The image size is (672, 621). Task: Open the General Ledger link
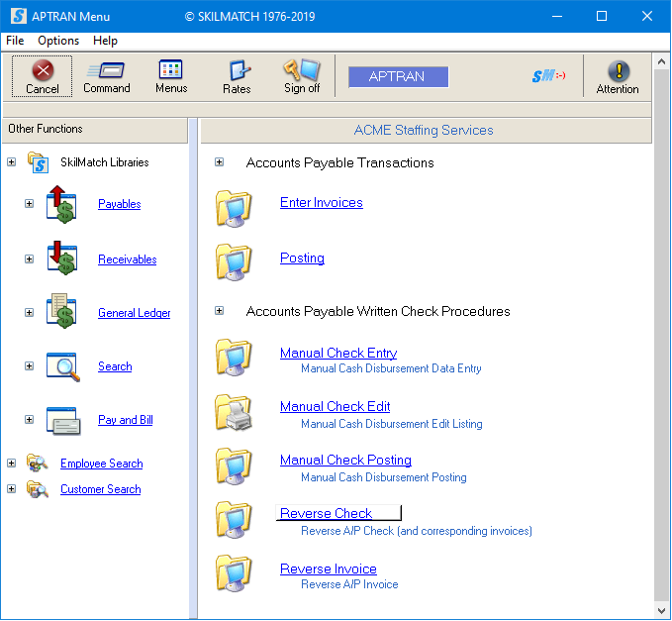(135, 313)
